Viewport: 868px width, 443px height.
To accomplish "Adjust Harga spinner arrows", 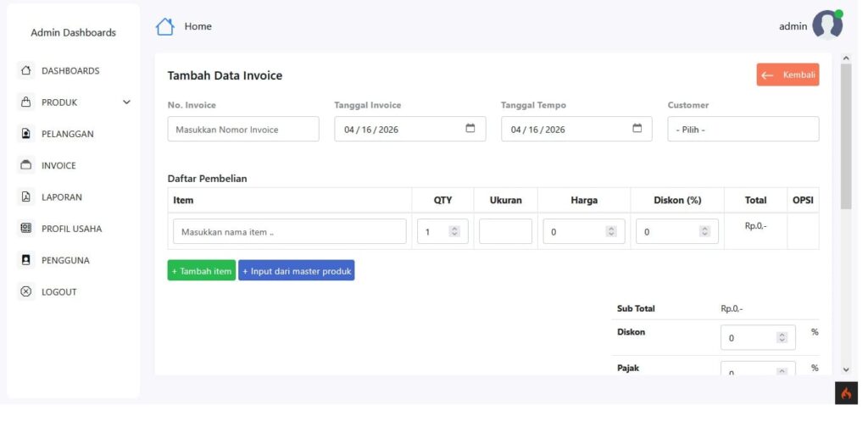I will coord(611,232).
